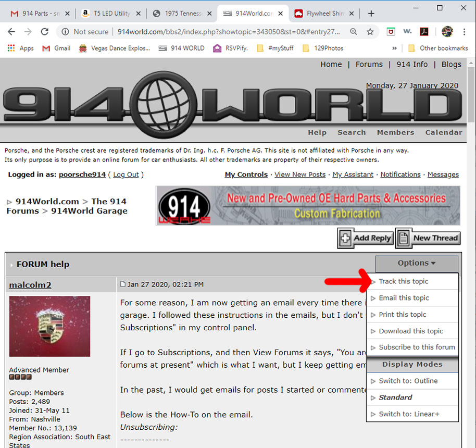
Task: Open the Chrome profile avatar
Action: [447, 31]
